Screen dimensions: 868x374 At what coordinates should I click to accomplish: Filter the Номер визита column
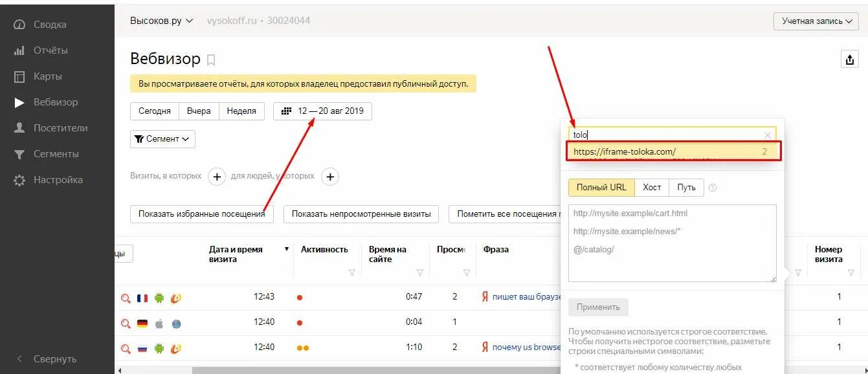pos(852,273)
